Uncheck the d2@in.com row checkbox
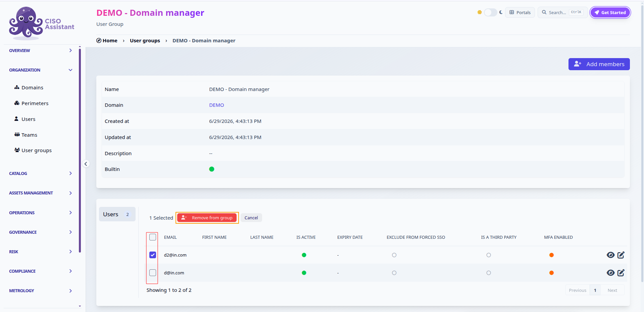This screenshot has width=644, height=312. tap(153, 255)
